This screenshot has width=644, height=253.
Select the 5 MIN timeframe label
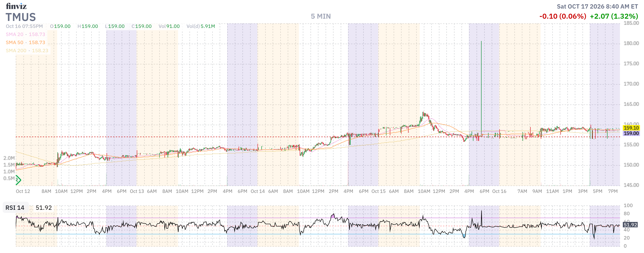tap(320, 16)
